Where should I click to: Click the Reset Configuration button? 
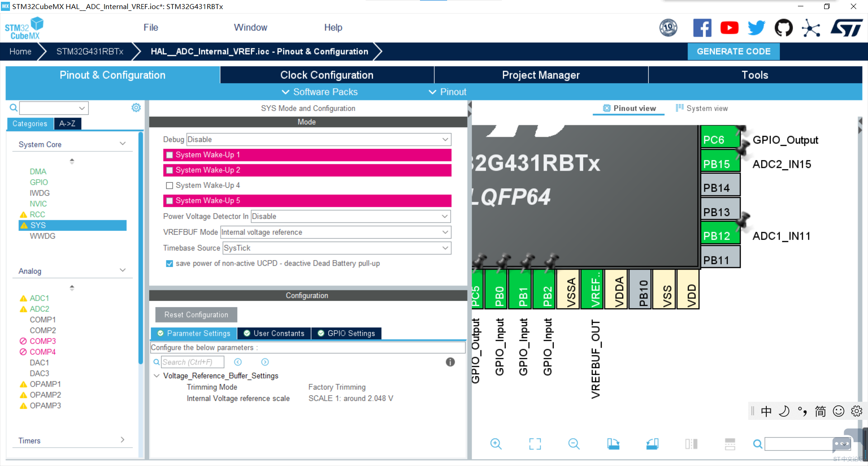(x=196, y=315)
